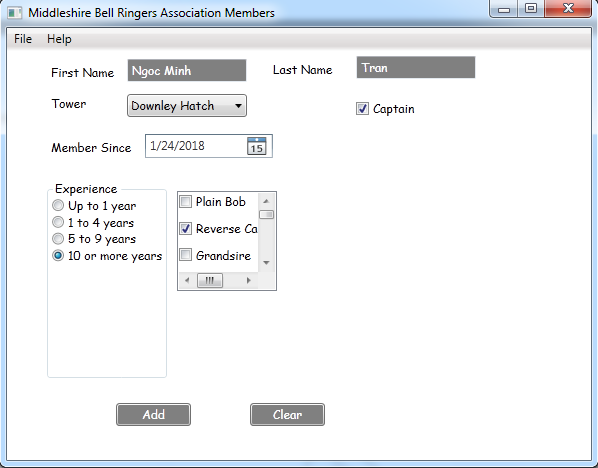Viewport: 598px width, 468px height.
Task: Select the Up to 1 year option
Action: [58, 206]
